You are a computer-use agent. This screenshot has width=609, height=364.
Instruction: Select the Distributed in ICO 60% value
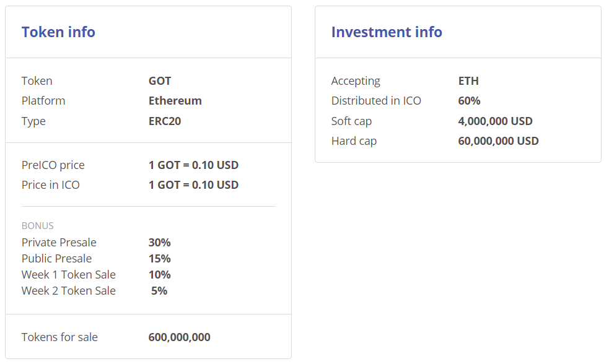pyautogui.click(x=469, y=101)
